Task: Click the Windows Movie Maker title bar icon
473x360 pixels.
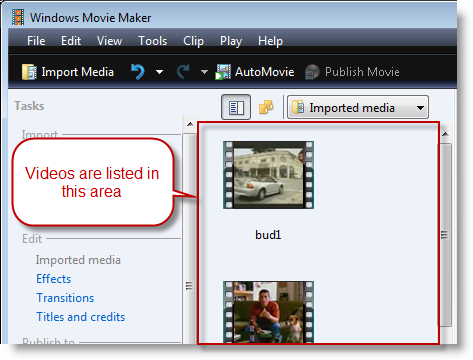Action: tap(18, 17)
